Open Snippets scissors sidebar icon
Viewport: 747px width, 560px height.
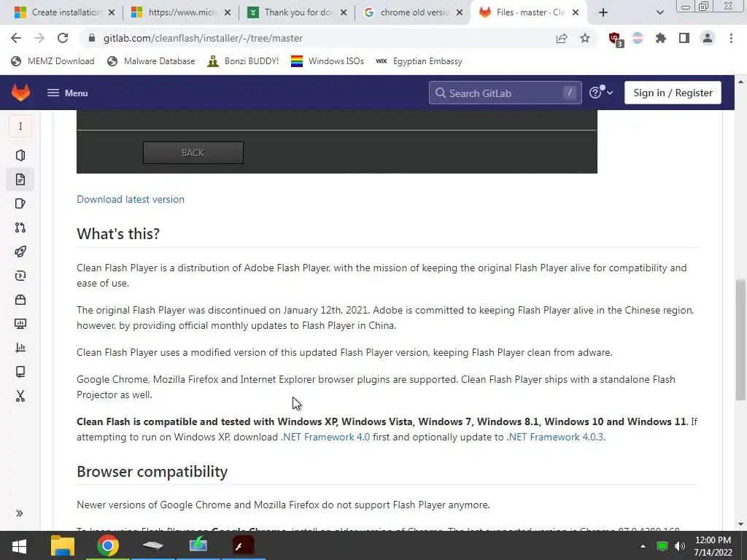pos(20,396)
